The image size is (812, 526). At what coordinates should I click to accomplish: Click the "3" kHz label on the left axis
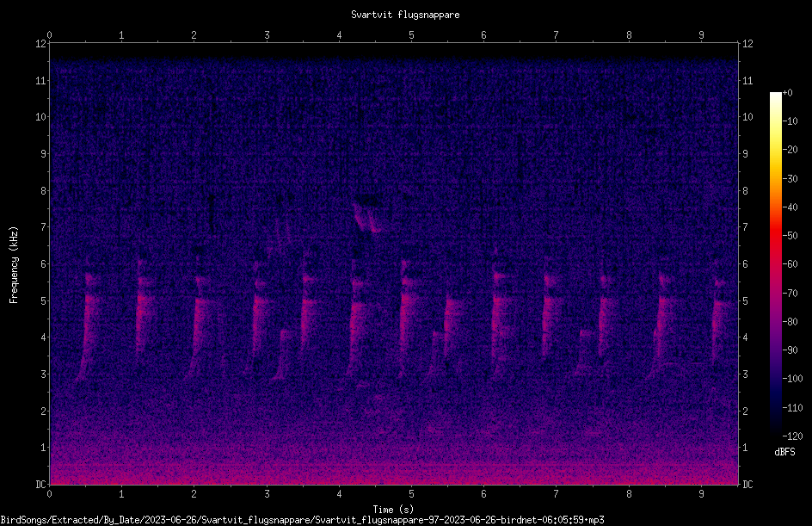tap(44, 374)
